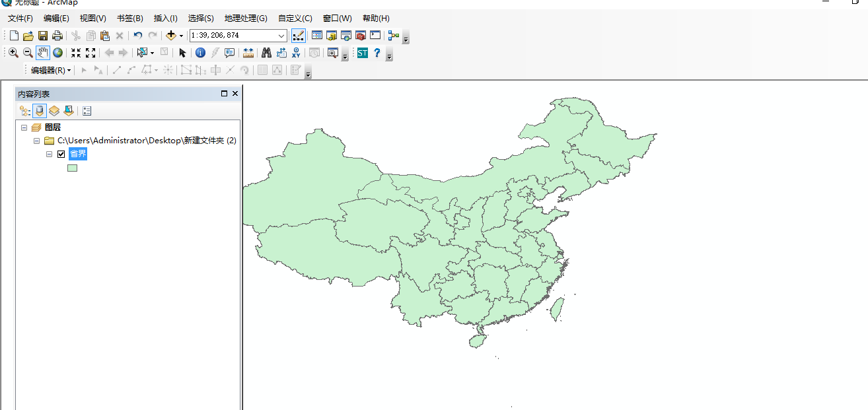
Task: Select the HTML Popup tool
Action: (x=229, y=53)
